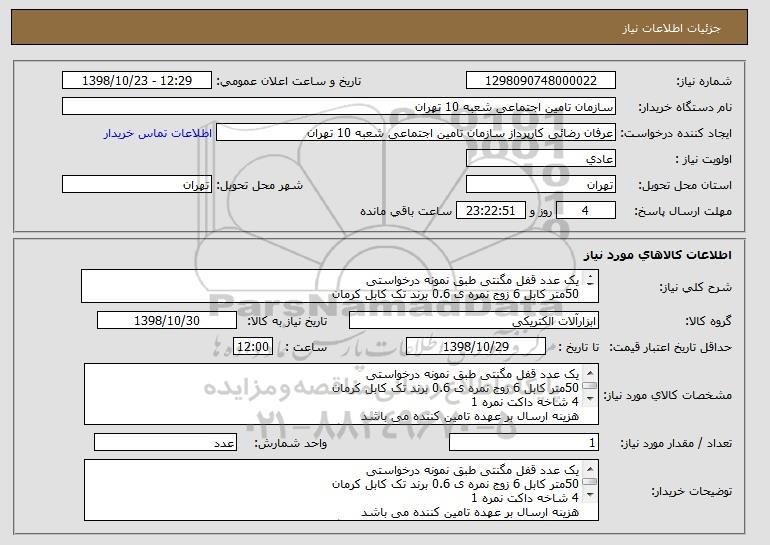The image size is (770, 545).
Task: Click the توضیحات خریدار label
Action: pos(691,491)
